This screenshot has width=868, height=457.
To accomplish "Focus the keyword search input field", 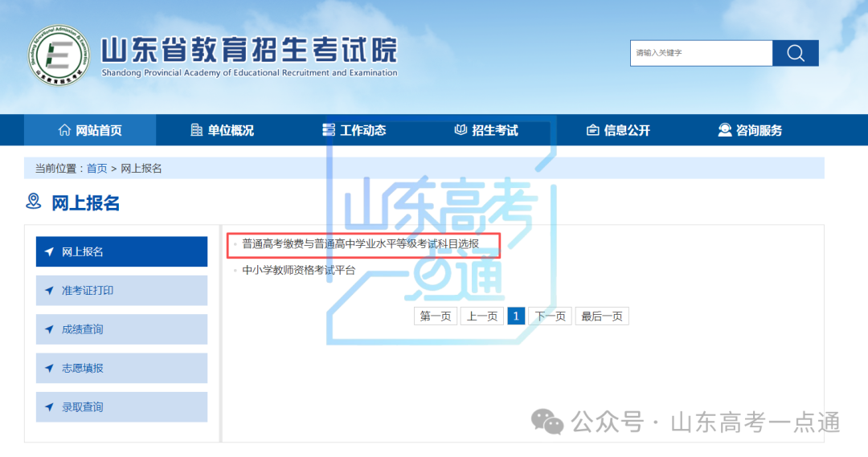I will click(700, 53).
